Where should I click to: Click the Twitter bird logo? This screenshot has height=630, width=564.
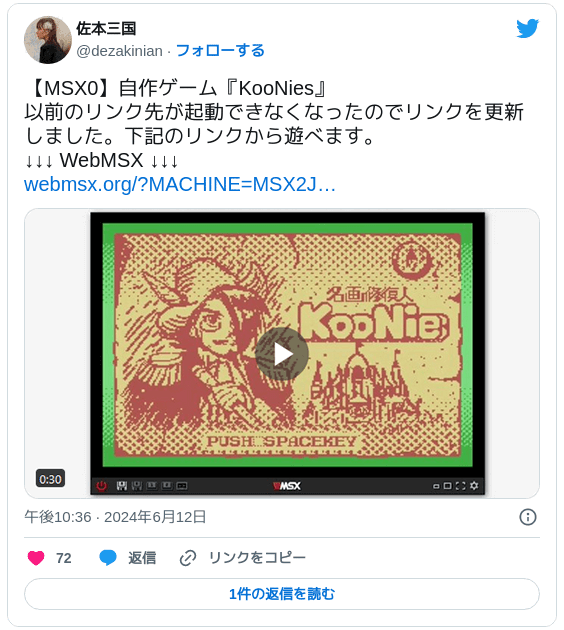click(x=527, y=28)
